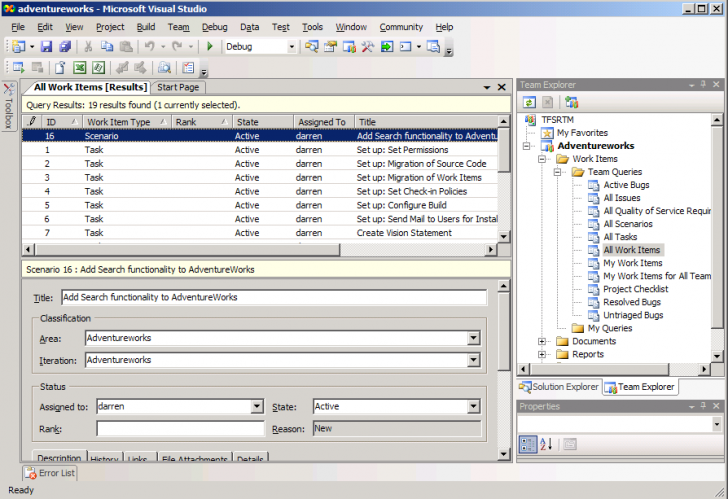Click the Copy toolbar icon

[107, 46]
